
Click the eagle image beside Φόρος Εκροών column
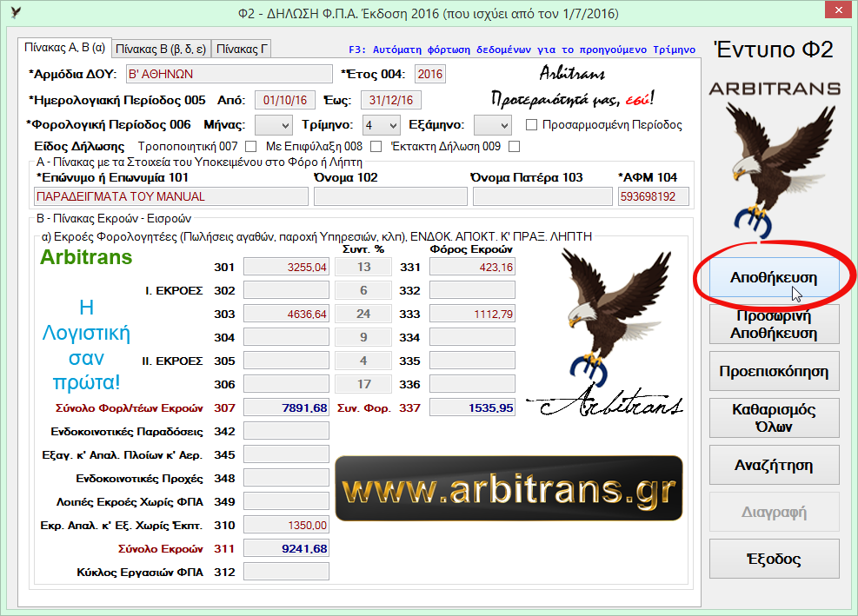(x=614, y=318)
